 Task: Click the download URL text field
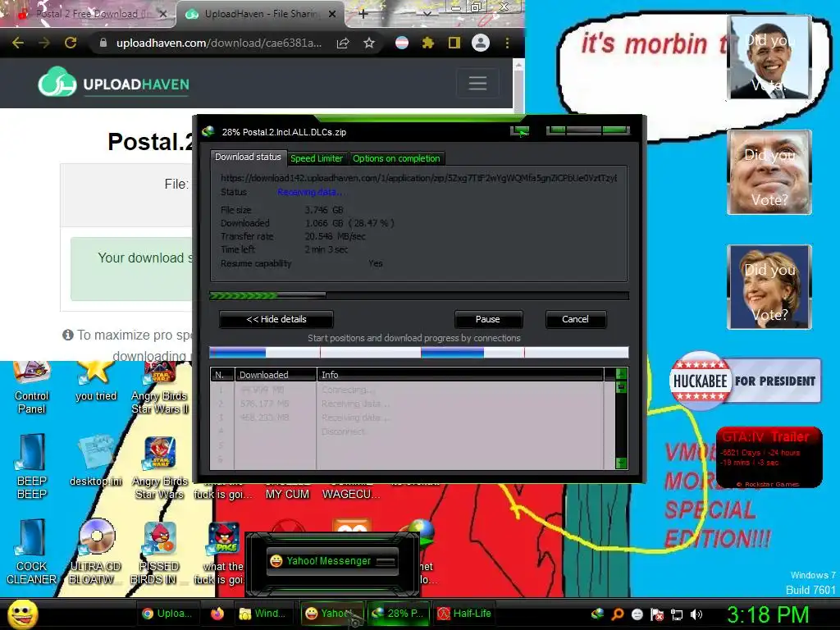[x=419, y=178]
